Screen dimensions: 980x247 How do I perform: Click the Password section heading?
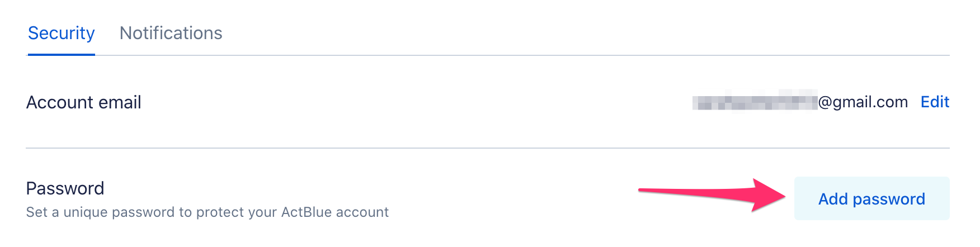coord(65,188)
